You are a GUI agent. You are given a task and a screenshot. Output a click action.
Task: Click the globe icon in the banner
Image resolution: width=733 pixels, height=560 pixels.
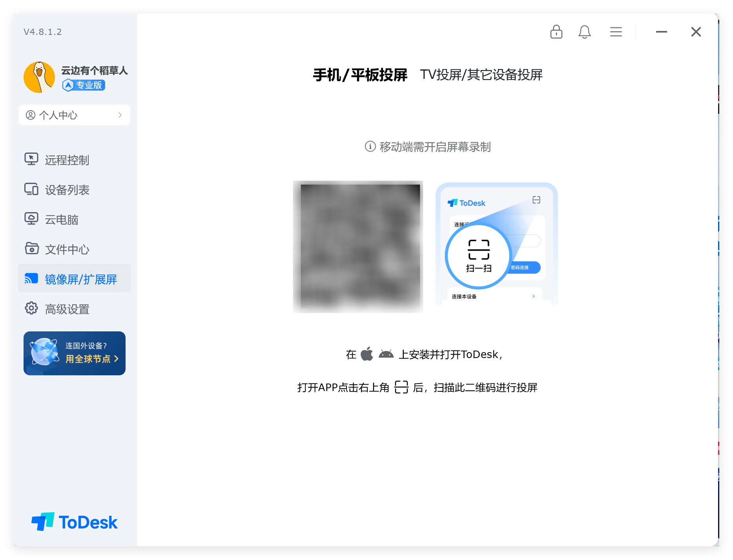[x=44, y=352]
